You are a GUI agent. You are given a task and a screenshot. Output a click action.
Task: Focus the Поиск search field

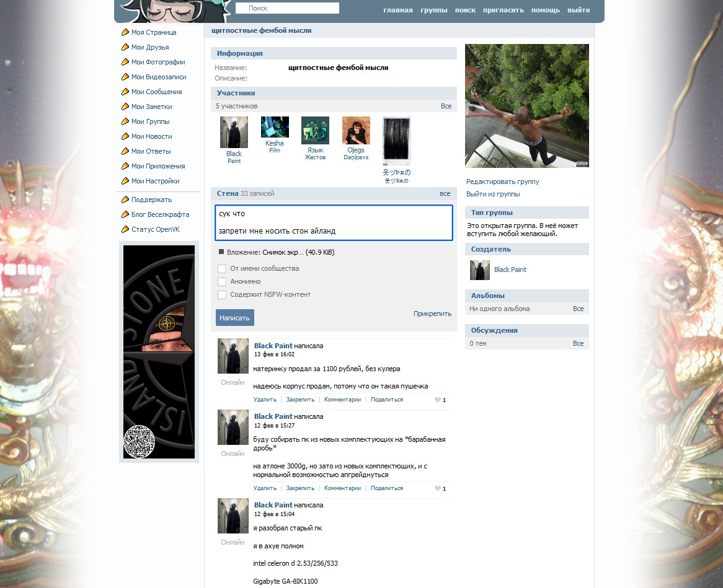click(x=287, y=8)
